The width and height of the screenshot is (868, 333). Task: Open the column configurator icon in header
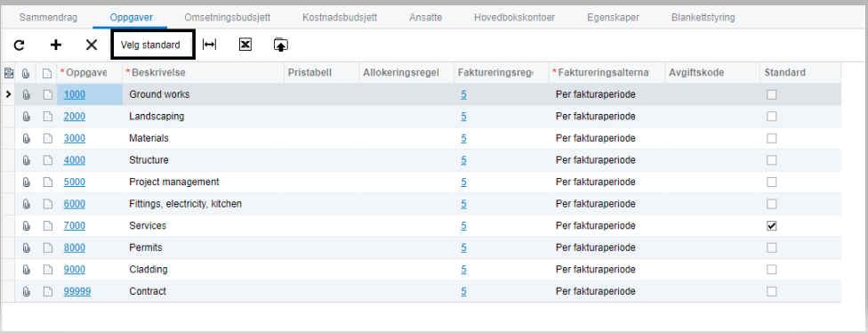[8, 73]
